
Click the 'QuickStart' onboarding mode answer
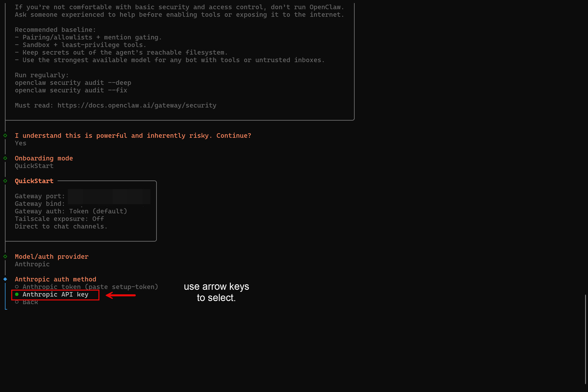34,166
